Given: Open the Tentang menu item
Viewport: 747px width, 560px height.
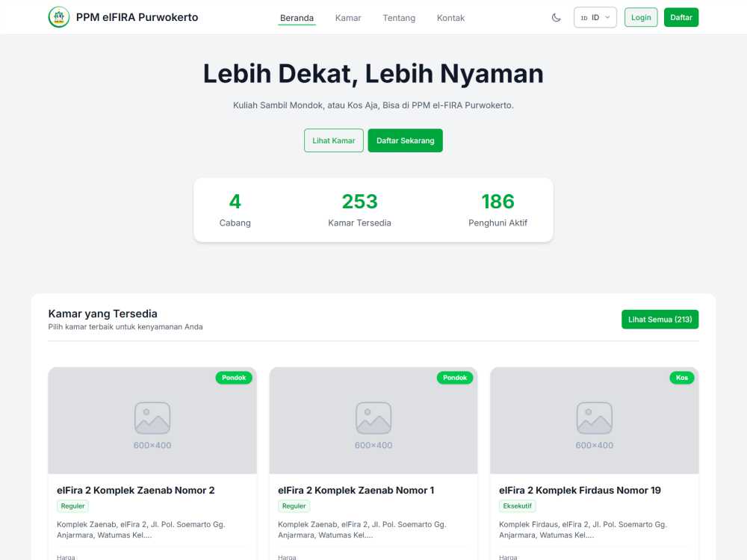Looking at the screenshot, I should 399,18.
